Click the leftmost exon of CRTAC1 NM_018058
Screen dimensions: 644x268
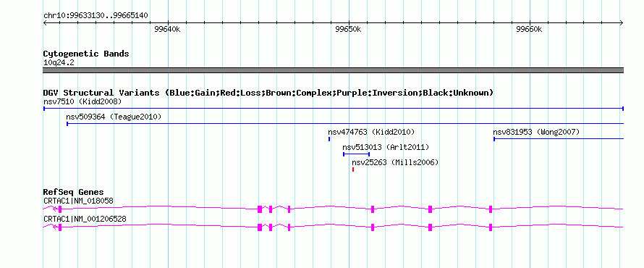tap(60, 209)
